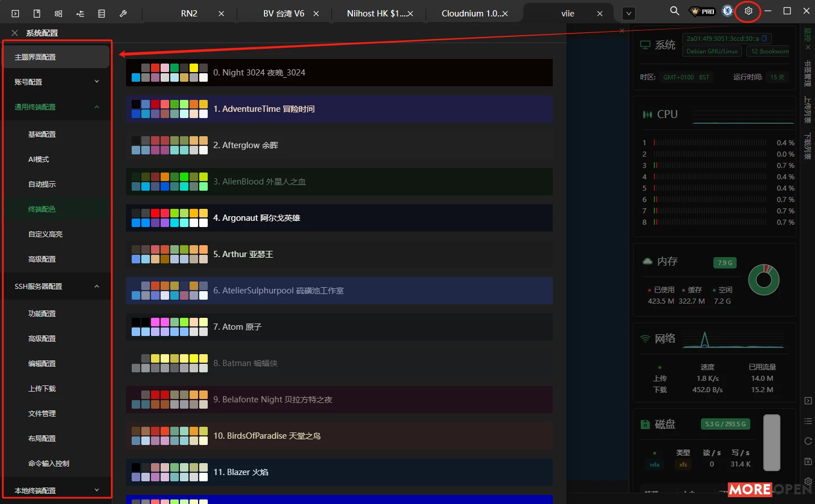Open the Chelsea avatar profile icon
Screen dimensions: 815x504
point(727,10)
